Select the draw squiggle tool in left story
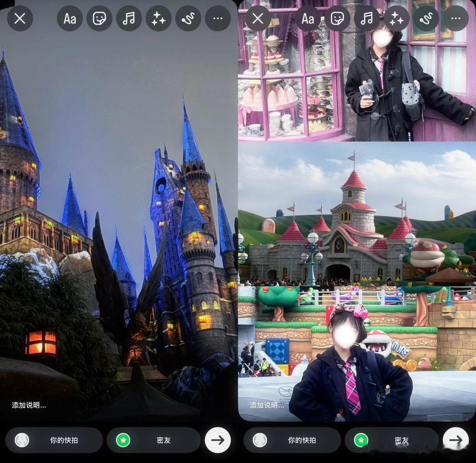This screenshot has height=463, width=476. point(188,19)
